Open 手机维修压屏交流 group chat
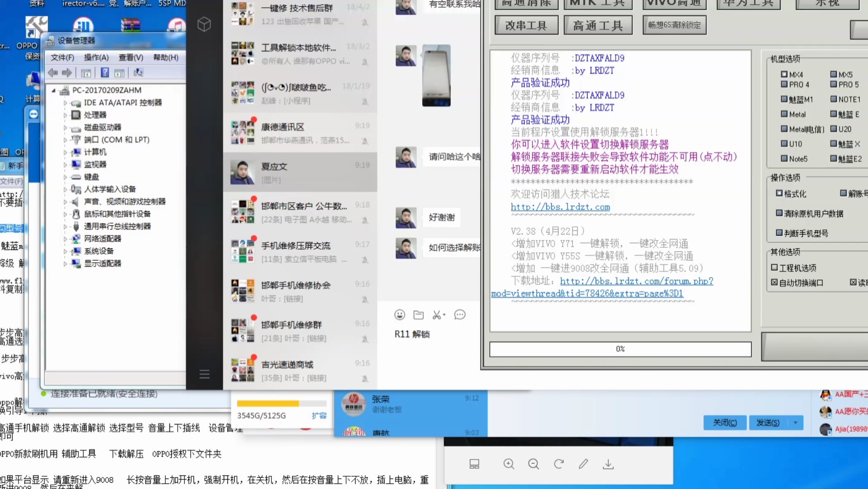This screenshot has width=868, height=489. (300, 251)
